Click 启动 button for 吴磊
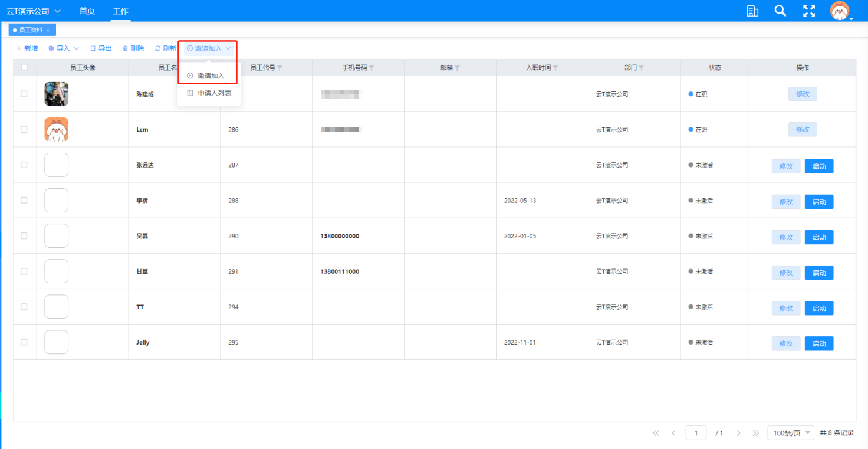868x449 pixels. [x=818, y=237]
